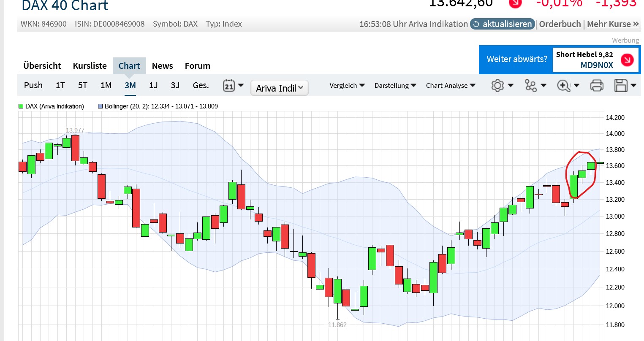
Task: Click the aktualisieren refresh button
Action: [502, 24]
